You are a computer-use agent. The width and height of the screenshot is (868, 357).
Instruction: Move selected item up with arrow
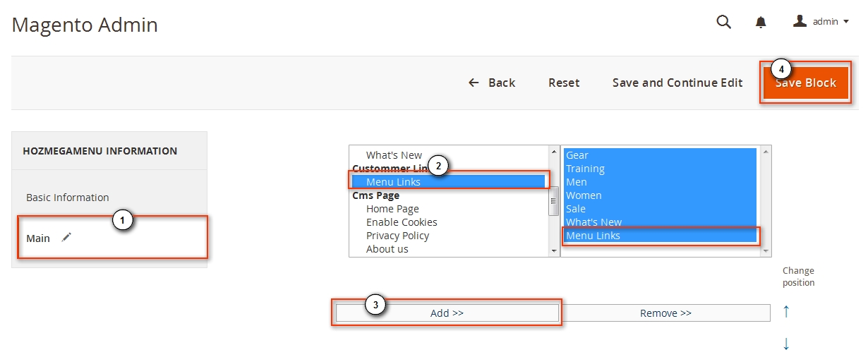pos(786,311)
